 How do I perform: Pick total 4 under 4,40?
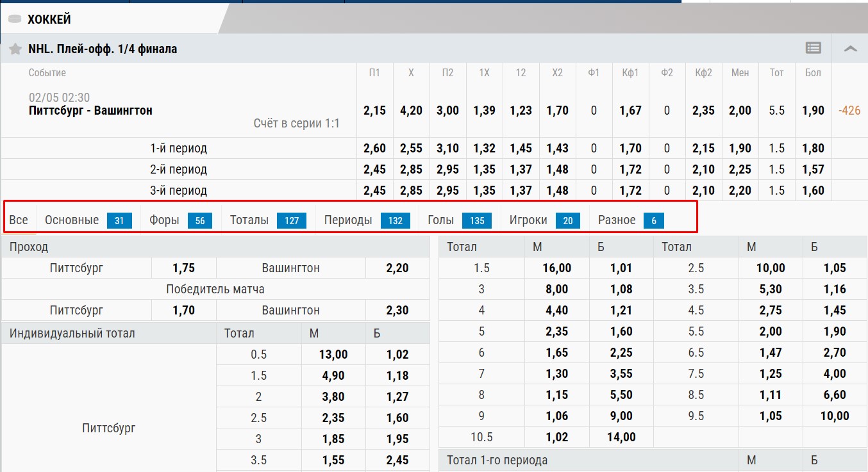556,310
